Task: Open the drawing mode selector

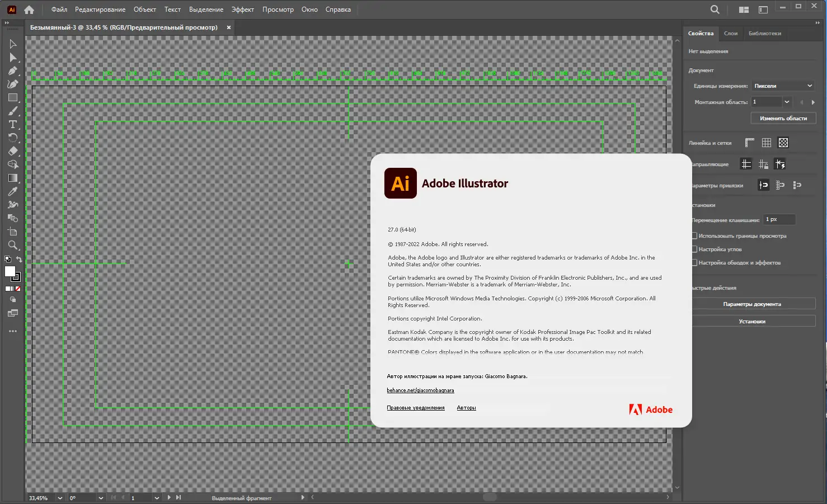Action: [x=13, y=299]
